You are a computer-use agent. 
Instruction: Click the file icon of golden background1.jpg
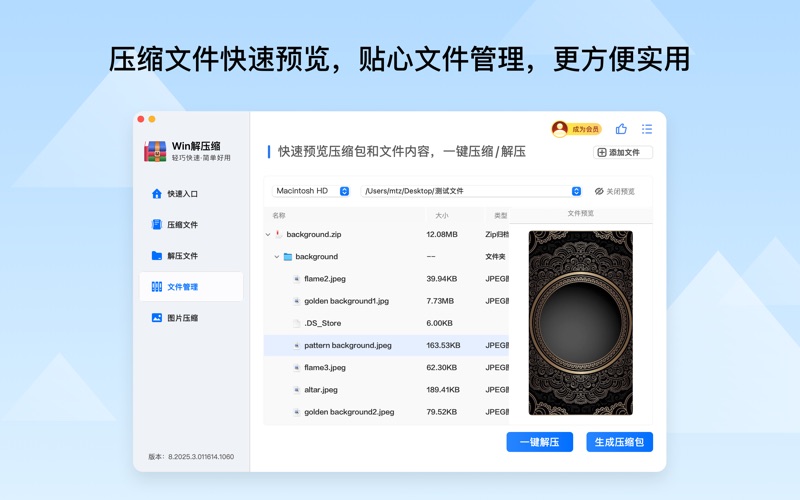click(296, 301)
